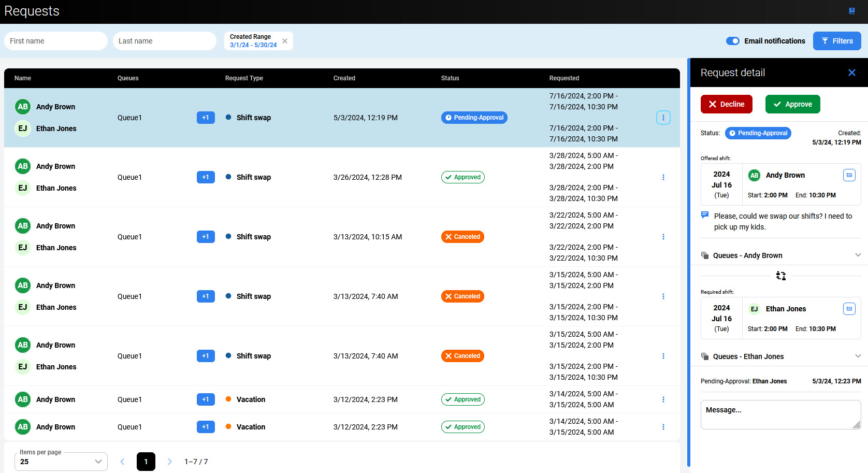The width and height of the screenshot is (868, 473).
Task: Open Andy Brown's offered shift calendar icon
Action: [849, 175]
